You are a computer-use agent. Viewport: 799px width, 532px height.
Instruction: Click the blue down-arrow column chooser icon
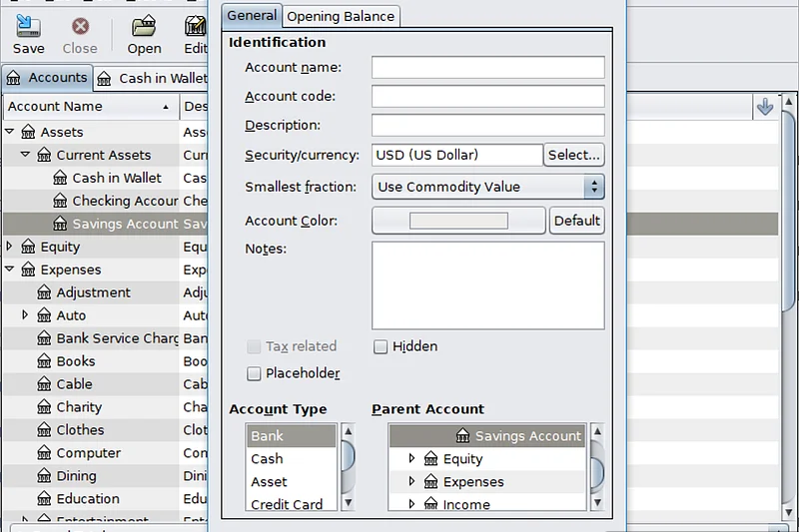coord(765,107)
